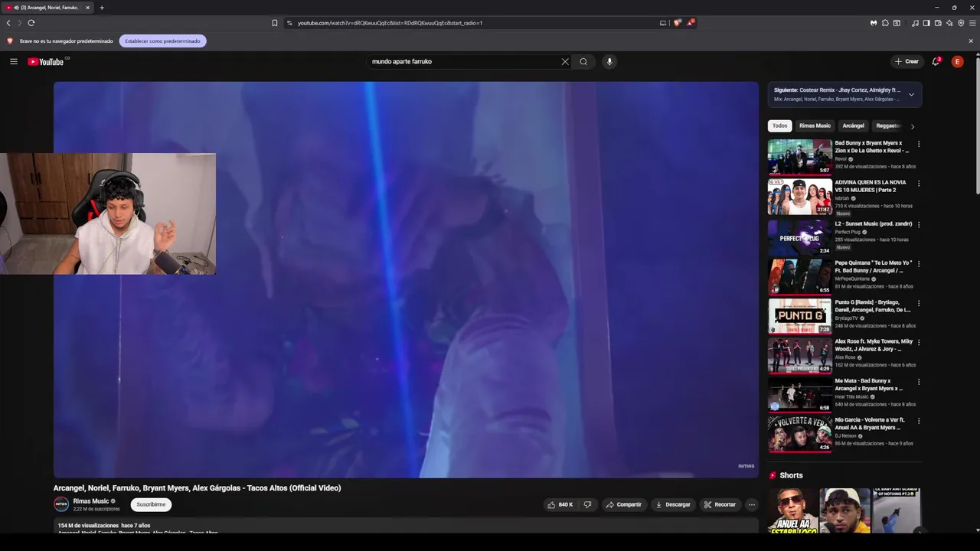This screenshot has width=980, height=551.
Task: Open the Malwarebytes extension icon
Action: (874, 23)
